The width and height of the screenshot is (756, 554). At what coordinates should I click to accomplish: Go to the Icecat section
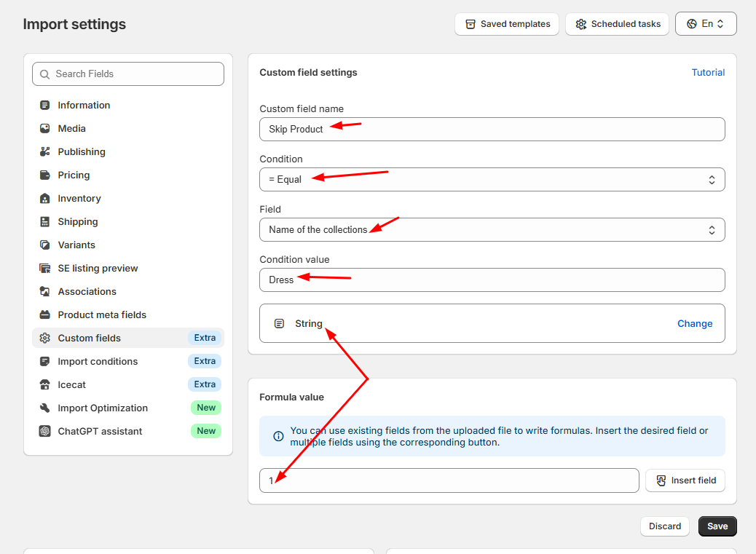pyautogui.click(x=128, y=384)
